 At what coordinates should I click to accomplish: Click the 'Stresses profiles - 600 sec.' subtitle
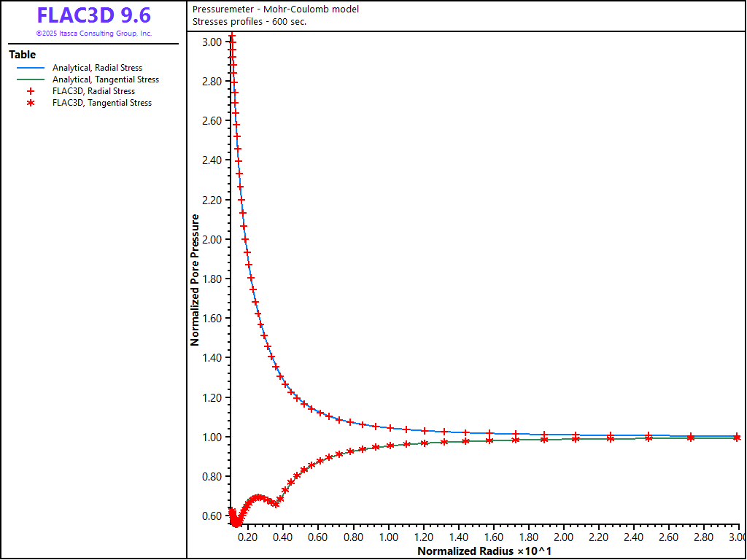pos(249,21)
